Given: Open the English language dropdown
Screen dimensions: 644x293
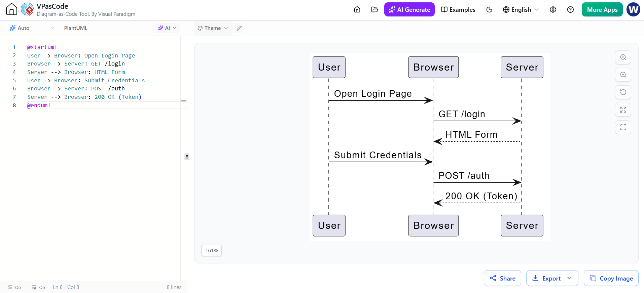Looking at the screenshot, I should (521, 9).
